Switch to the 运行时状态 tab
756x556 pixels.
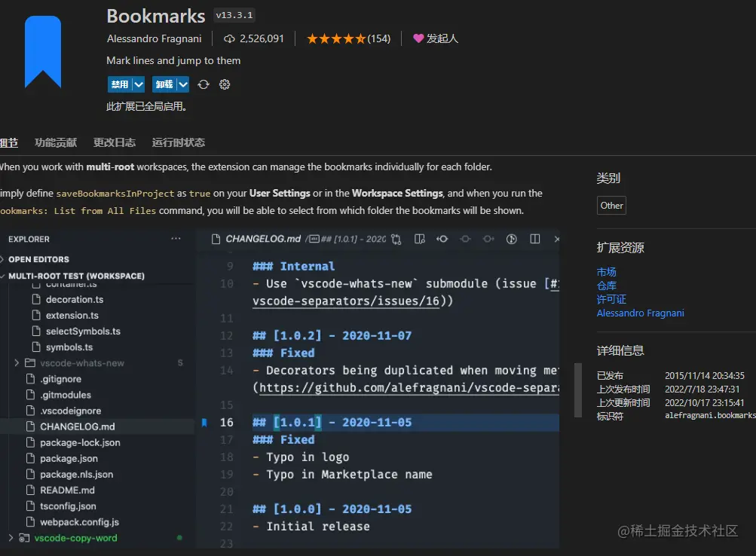coord(179,142)
